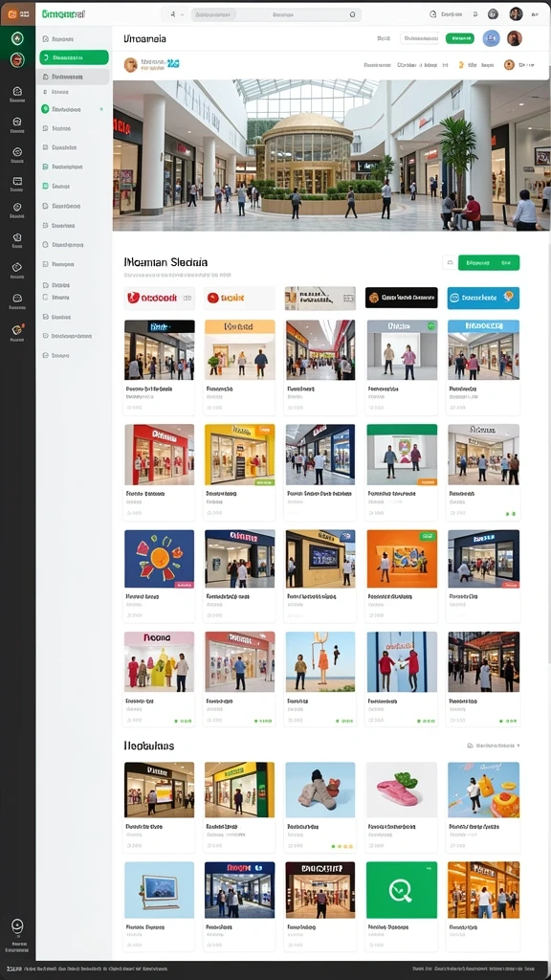Select the gray highlighted third item in left navigation

pyautogui.click(x=73, y=77)
